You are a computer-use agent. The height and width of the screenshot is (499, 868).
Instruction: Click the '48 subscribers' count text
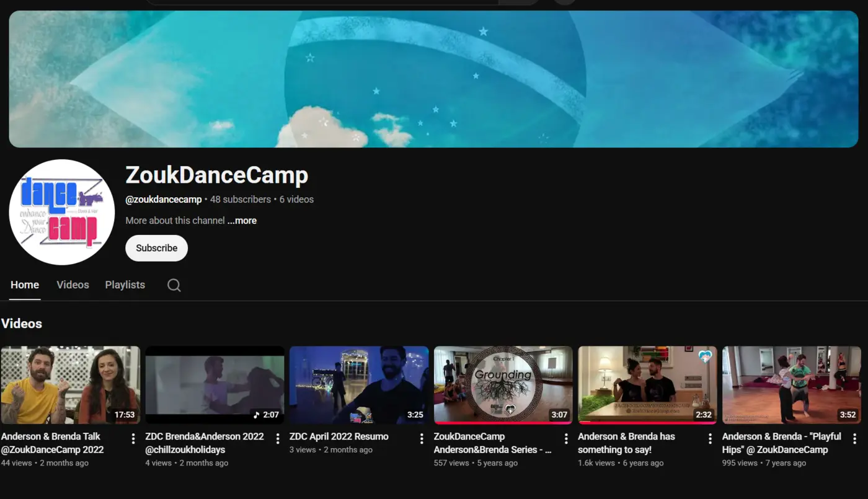click(241, 200)
